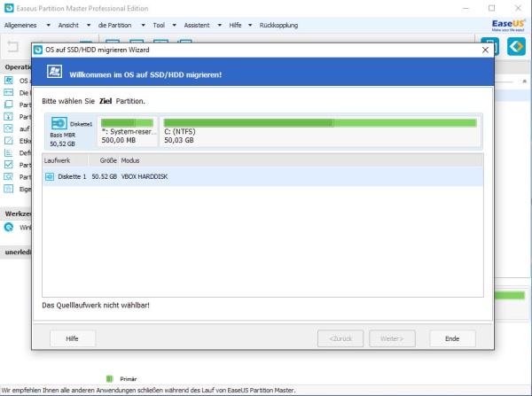Expand the Ansicht dropdown arrow
Screen dimensions: 532x396
(89, 25)
